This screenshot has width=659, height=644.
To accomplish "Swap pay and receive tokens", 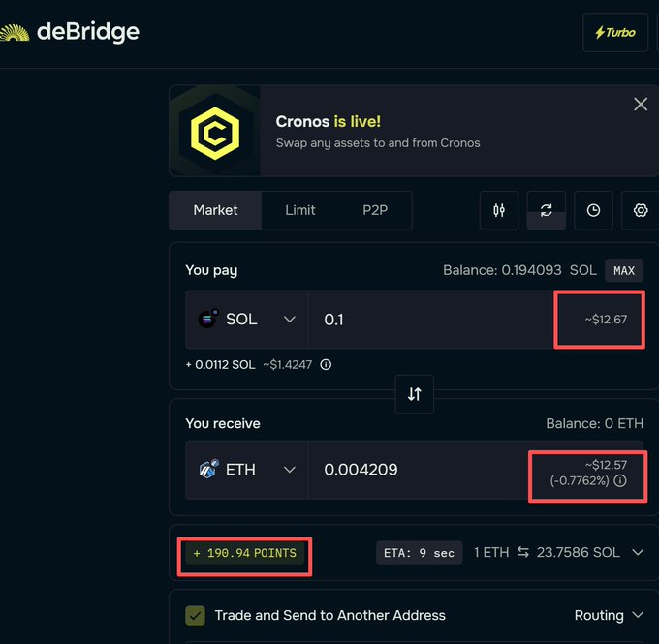I will 415,394.
